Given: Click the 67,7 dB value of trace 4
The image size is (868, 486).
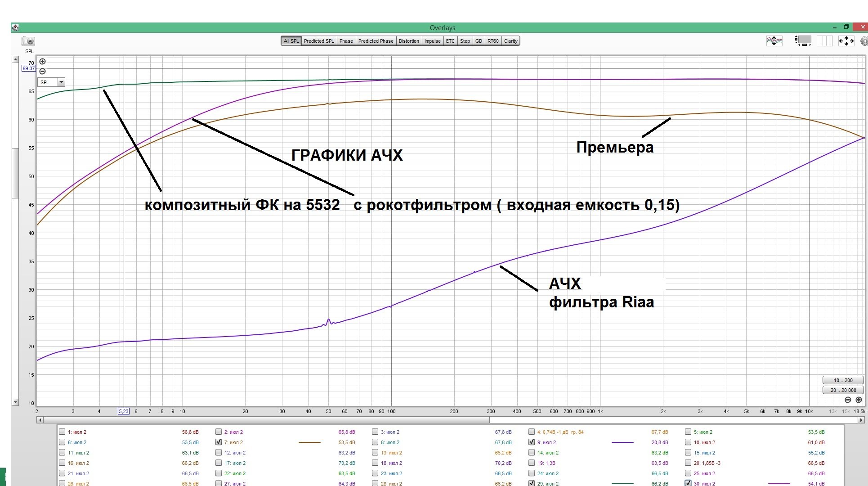Looking at the screenshot, I should click(660, 432).
